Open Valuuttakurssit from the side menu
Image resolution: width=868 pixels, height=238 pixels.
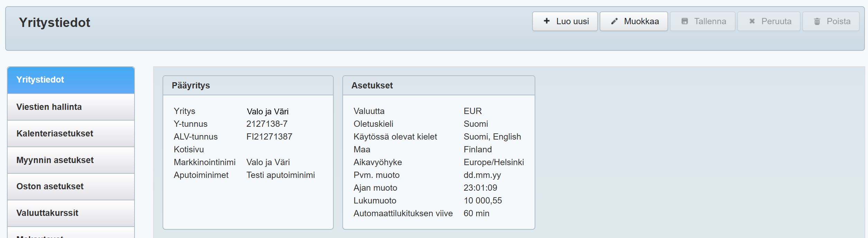[x=71, y=213]
